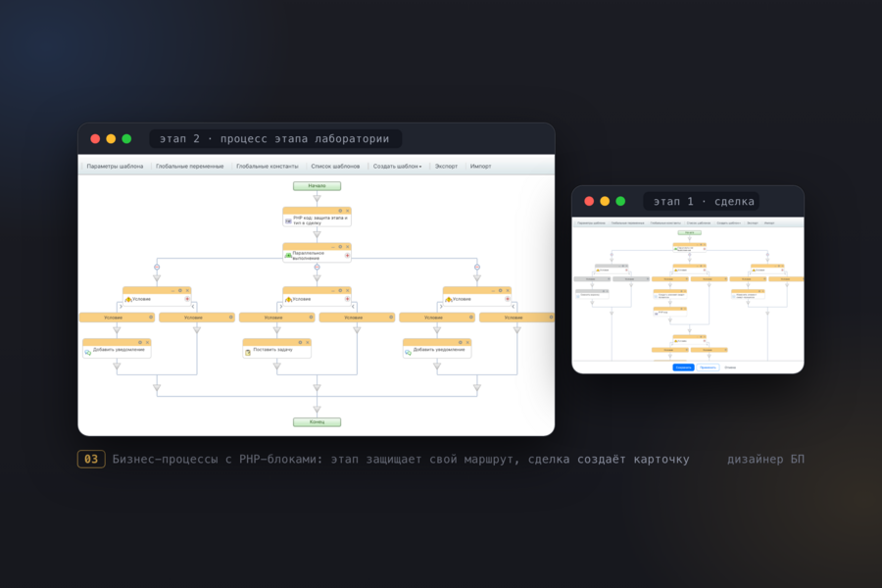Open settings gear of left Добавить уведомление block
Image resolution: width=882 pixels, height=588 pixels.
(140, 342)
